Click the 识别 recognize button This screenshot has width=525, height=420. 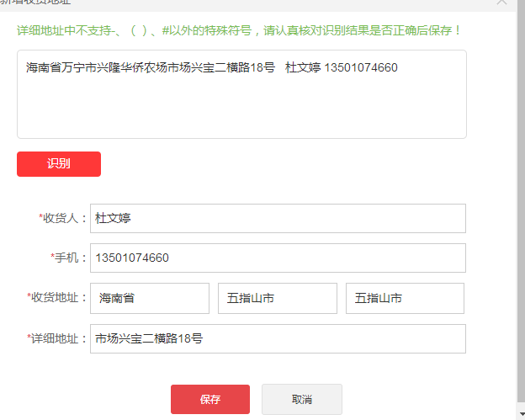click(59, 164)
